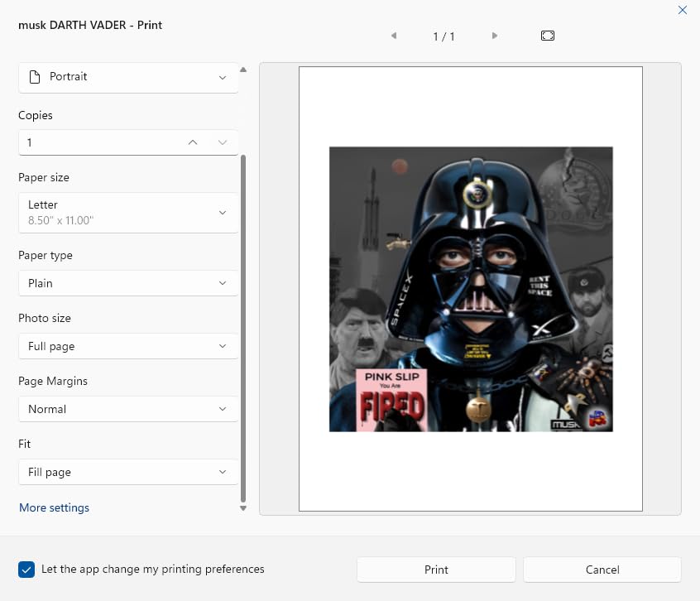This screenshot has width=700, height=601.
Task: Click the settings panel scrollbar thumb
Action: (243, 329)
